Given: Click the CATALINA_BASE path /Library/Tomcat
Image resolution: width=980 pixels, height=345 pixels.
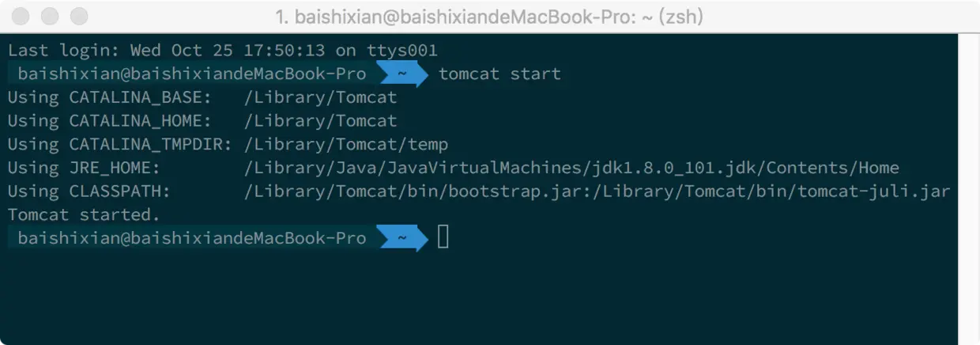Looking at the screenshot, I should (321, 98).
